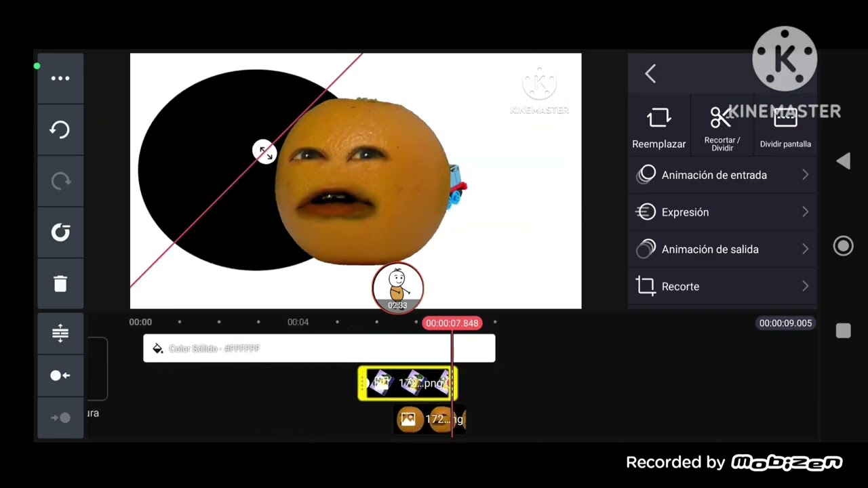Select the Recortar / Dividir label
Screen dimensions: 868x488
coord(722,144)
